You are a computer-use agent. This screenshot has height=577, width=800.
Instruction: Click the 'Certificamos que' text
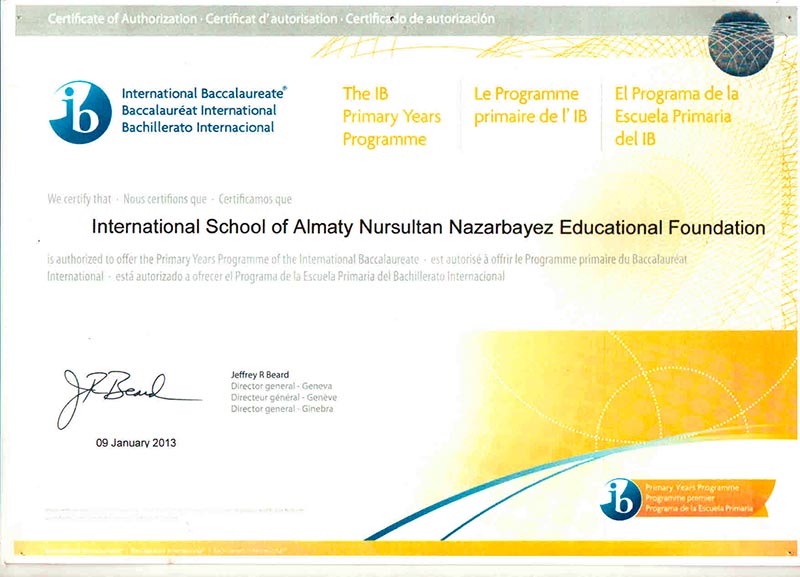coord(255,199)
